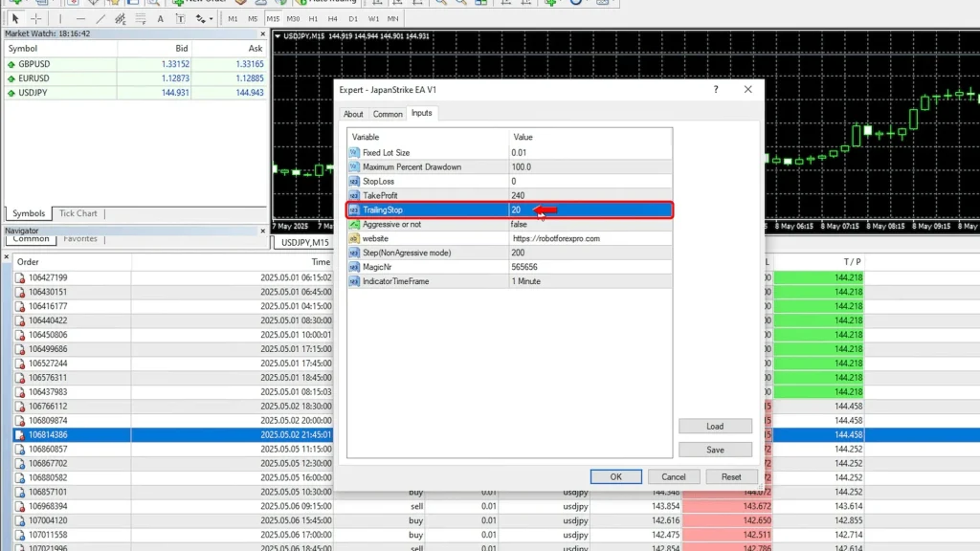Viewport: 980px width, 551px height.
Task: Open the About tab in Expert dialog
Action: (353, 114)
